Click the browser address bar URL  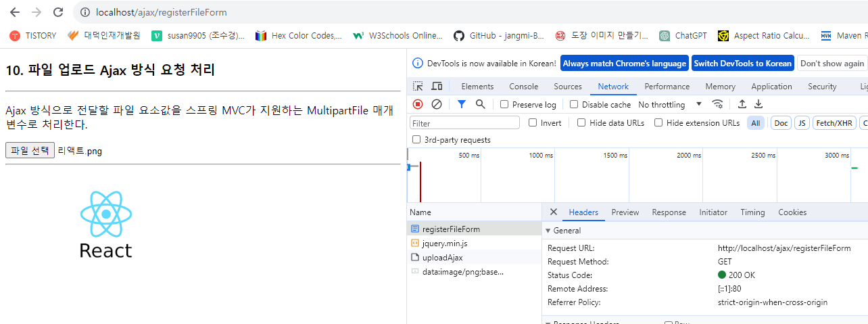click(162, 12)
